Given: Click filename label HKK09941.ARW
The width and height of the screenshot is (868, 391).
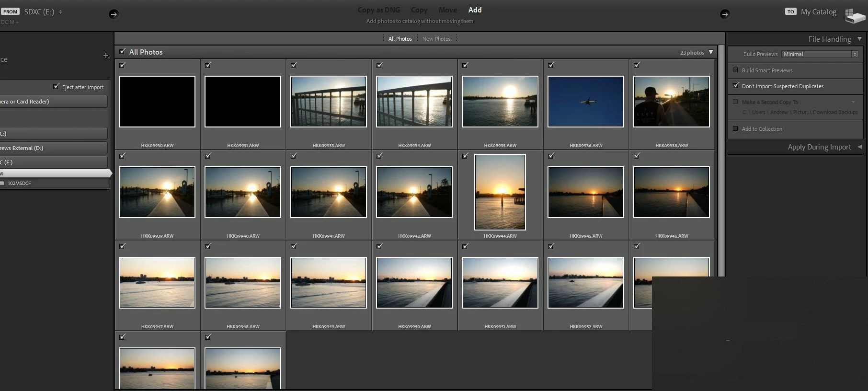Looking at the screenshot, I should click(x=329, y=236).
